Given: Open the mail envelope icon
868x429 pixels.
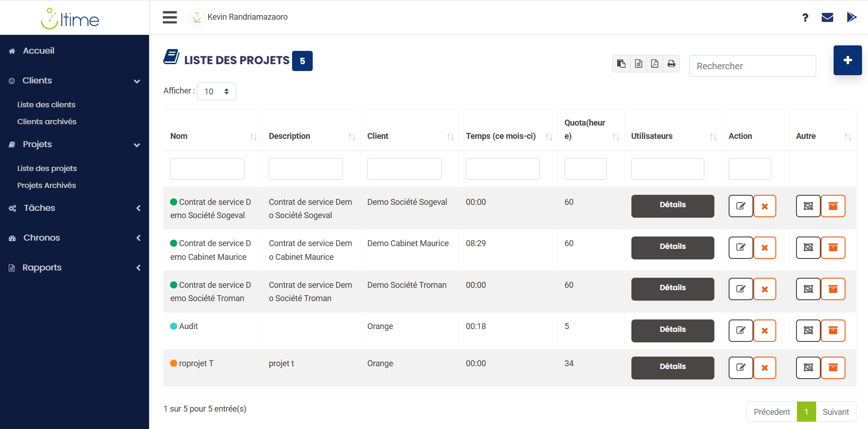Looking at the screenshot, I should click(x=827, y=17).
